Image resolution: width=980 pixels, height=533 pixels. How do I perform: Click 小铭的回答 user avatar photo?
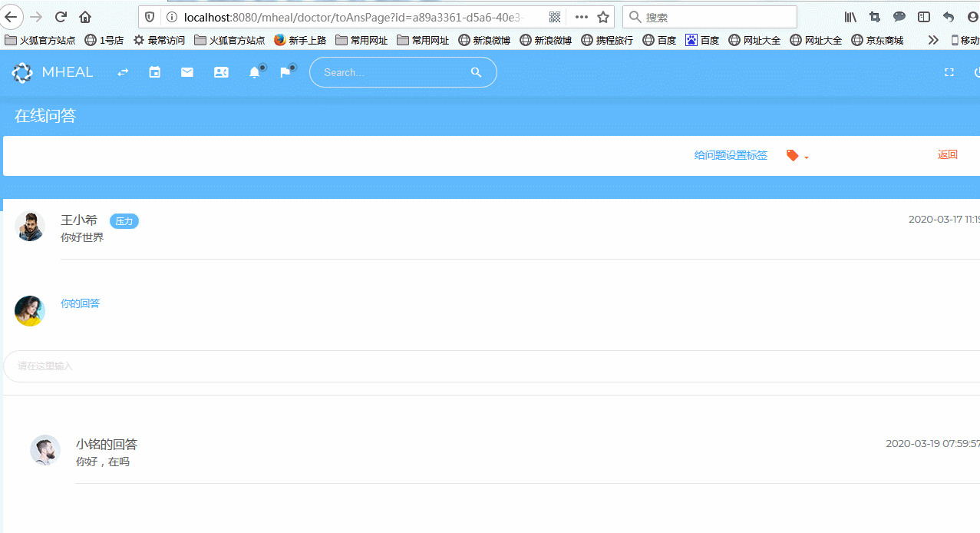click(45, 450)
